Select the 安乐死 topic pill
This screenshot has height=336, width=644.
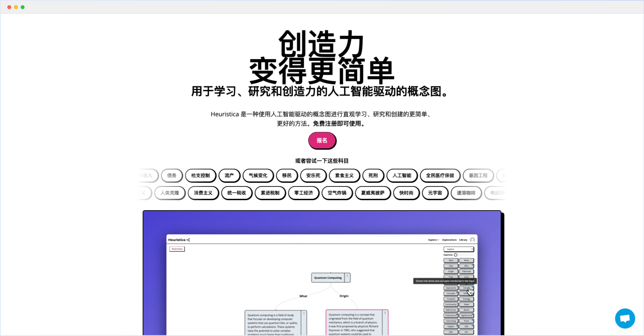(x=313, y=175)
